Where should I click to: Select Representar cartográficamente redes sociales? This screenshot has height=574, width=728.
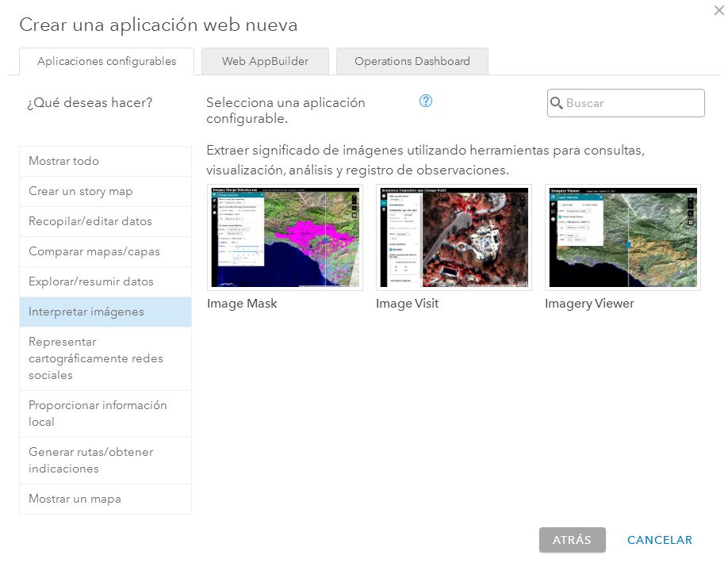105,358
